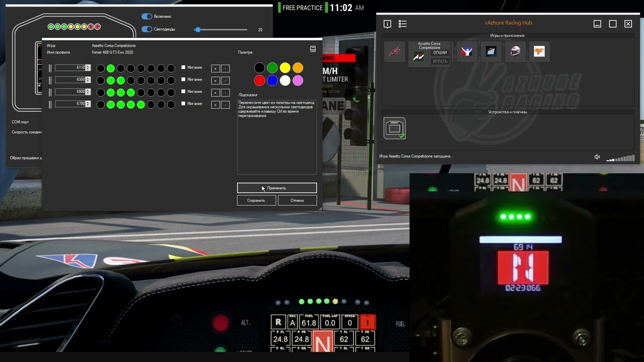Image resolution: width=644 pixels, height=362 pixels.
Task: Click the spinner arrows of the 6700 field
Action: point(88,104)
